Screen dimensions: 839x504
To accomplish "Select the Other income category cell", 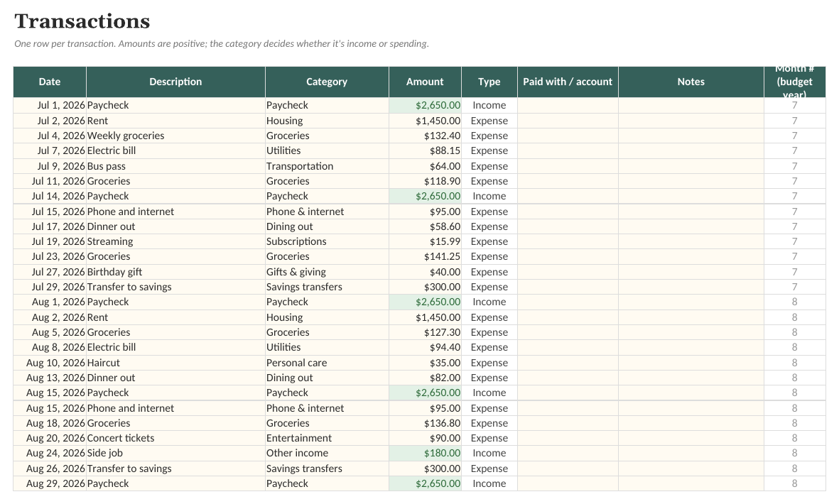I will pos(327,453).
